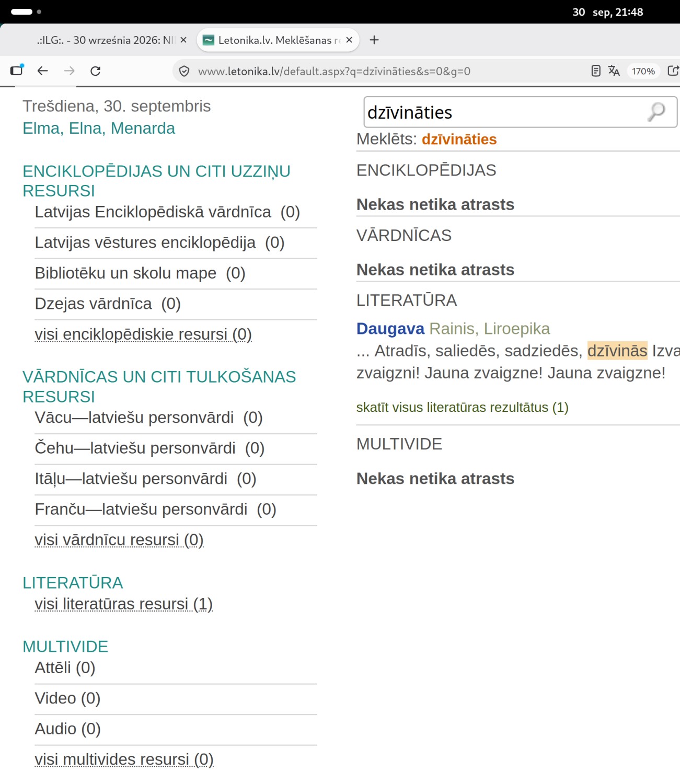Click visi multivides resursi link
The image size is (680, 784).
(124, 759)
